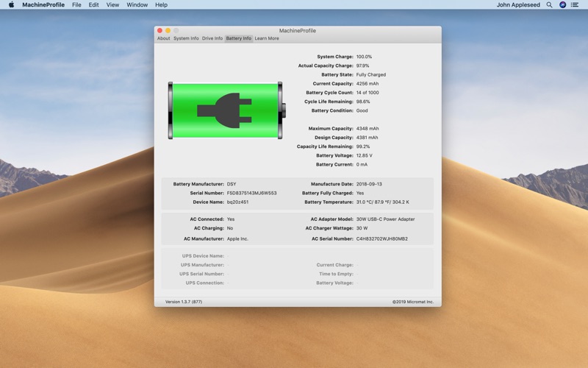Minimize the MachineProfile window
Viewport: 588px width, 368px height.
168,30
